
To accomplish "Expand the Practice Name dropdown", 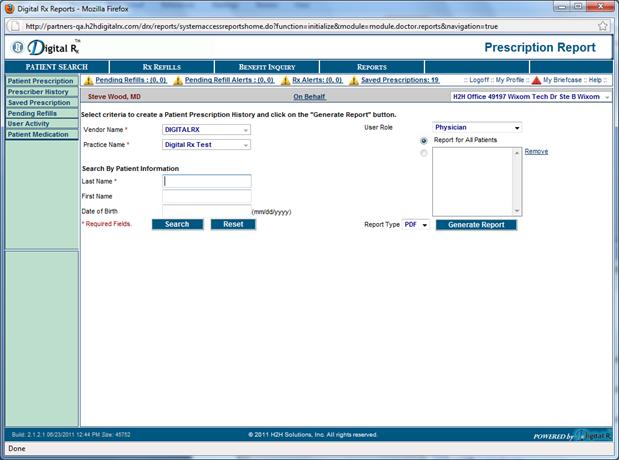I will [206, 145].
